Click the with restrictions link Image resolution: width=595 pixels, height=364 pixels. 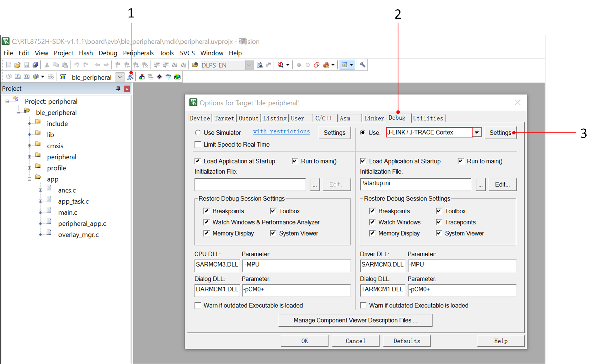pyautogui.click(x=281, y=131)
